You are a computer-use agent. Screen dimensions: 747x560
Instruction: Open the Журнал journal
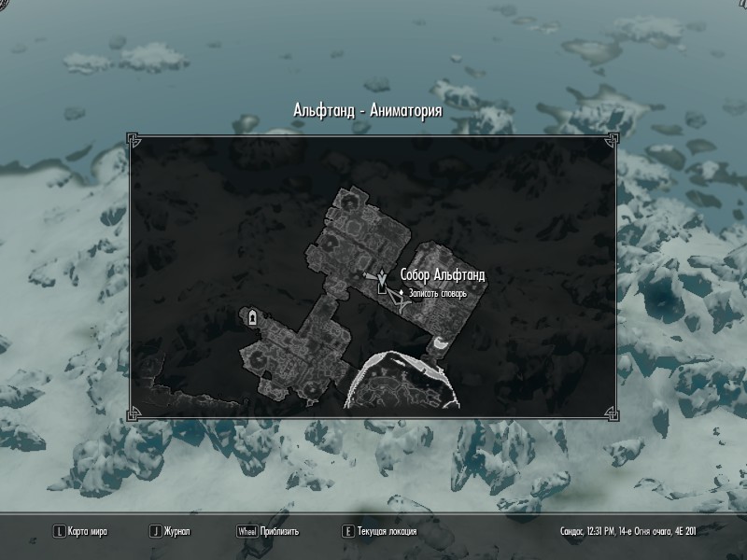tap(177, 531)
